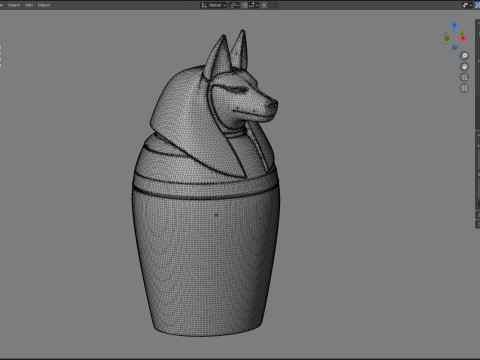Click the pan view hand button
Viewport: 480px width, 360px height.
click(464, 67)
